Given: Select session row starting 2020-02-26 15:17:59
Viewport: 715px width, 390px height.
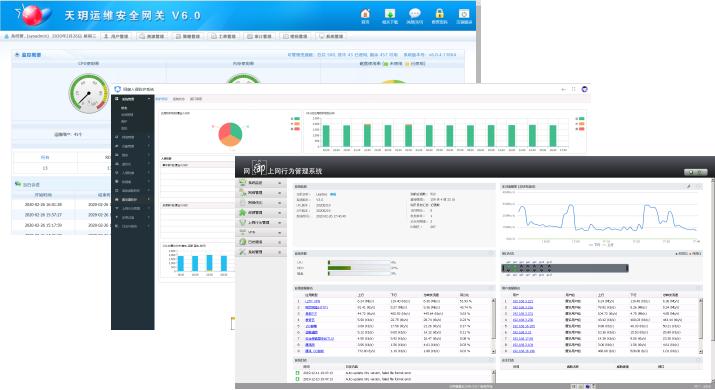Looking at the screenshot, I should point(62,225).
